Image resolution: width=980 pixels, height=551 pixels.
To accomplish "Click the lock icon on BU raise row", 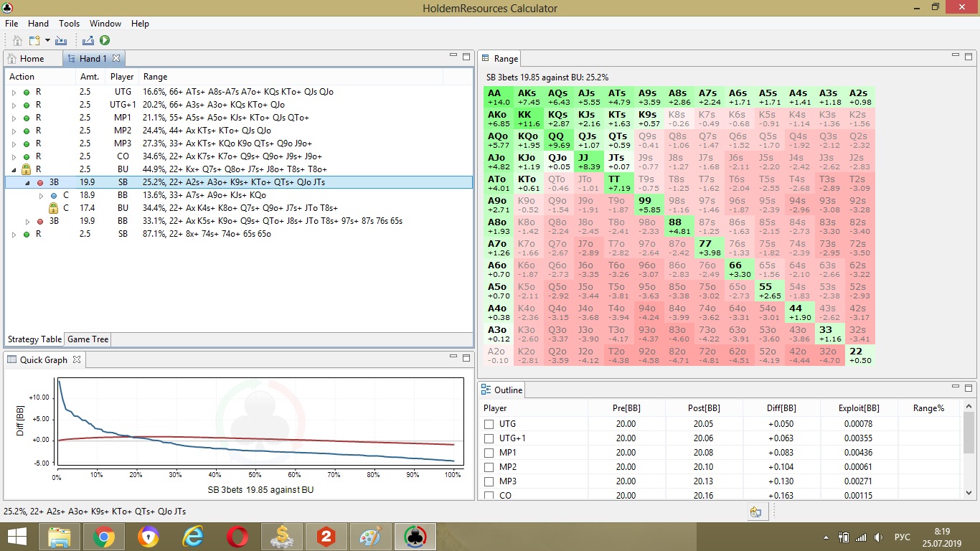I will pos(26,169).
